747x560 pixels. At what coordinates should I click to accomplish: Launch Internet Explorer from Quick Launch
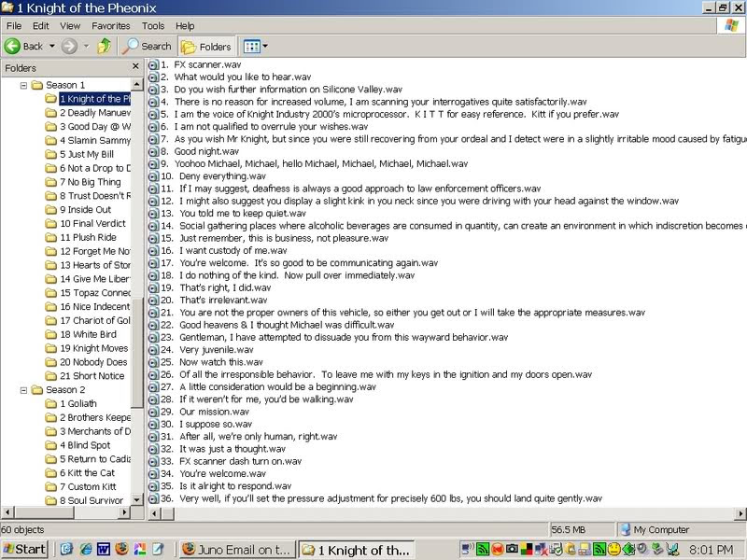85,549
